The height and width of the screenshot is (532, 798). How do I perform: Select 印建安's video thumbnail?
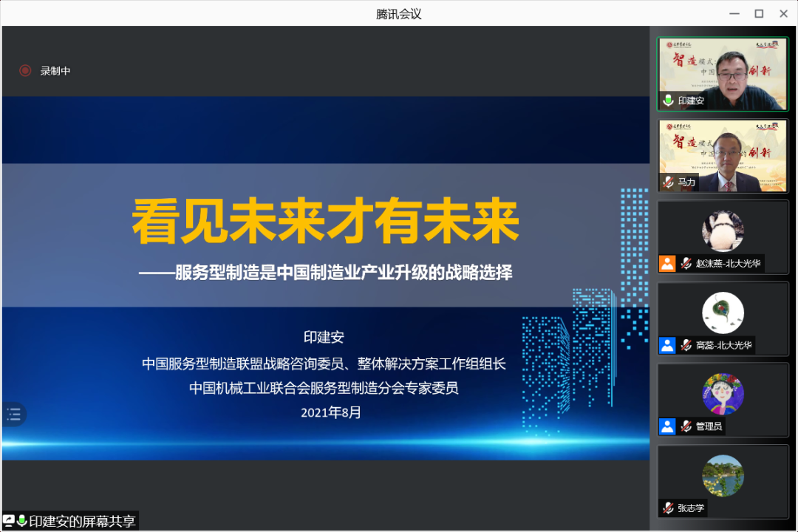723,70
